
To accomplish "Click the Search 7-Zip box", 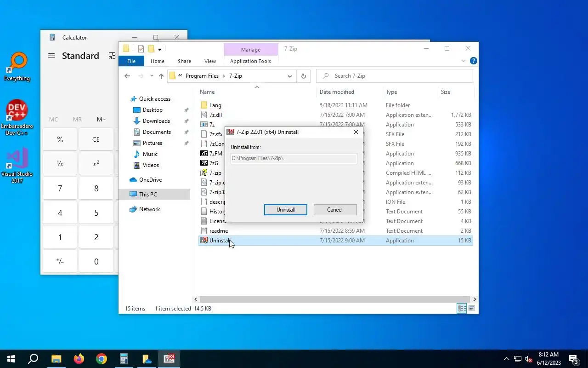I will (x=395, y=76).
